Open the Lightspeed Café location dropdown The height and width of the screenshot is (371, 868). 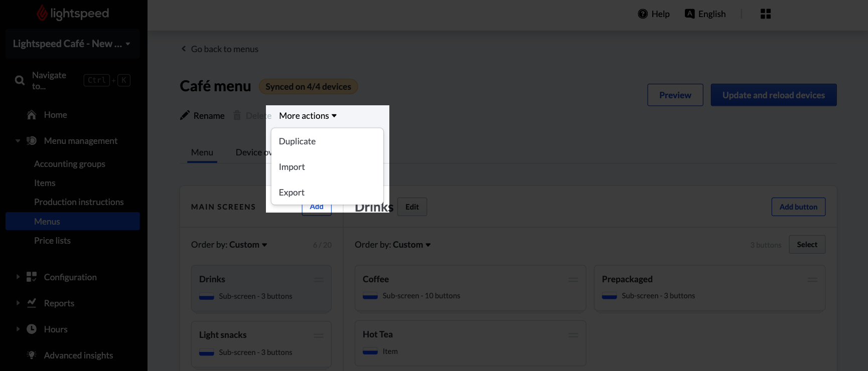(72, 44)
